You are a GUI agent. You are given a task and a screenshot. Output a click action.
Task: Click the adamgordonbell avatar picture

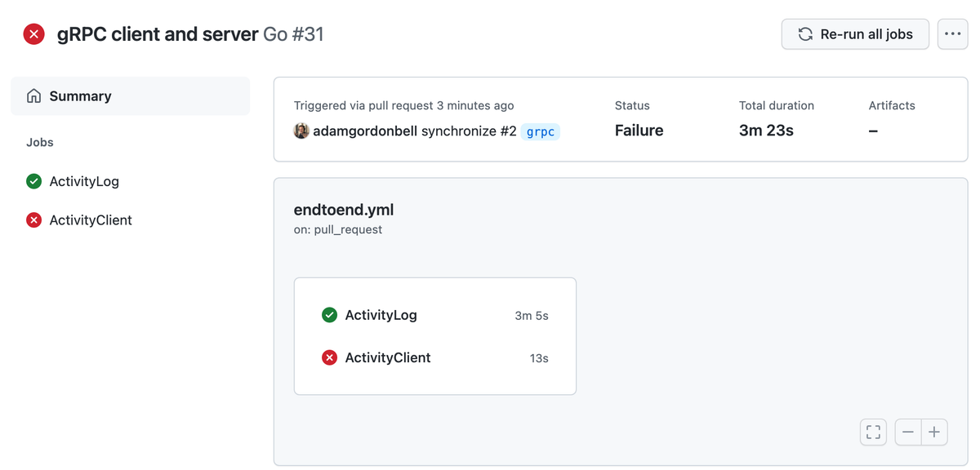point(301,131)
